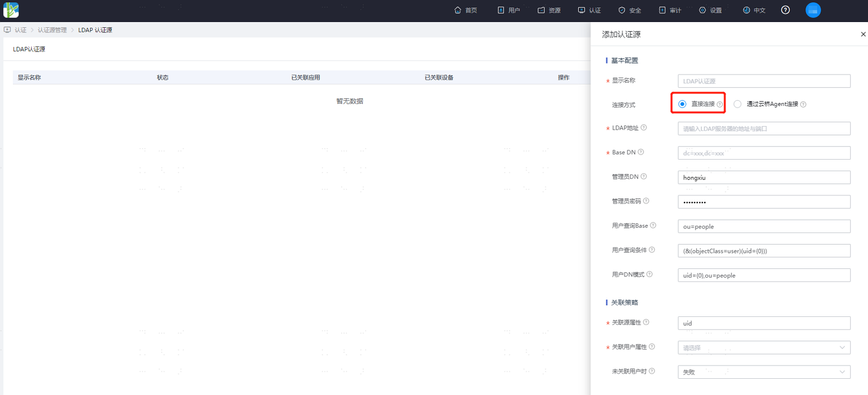Click help icon beside 关联源属性 label
This screenshot has width=868, height=395.
[646, 322]
